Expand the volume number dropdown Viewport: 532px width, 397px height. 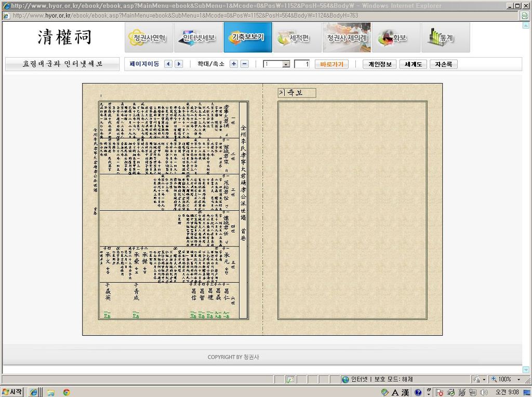[286, 64]
